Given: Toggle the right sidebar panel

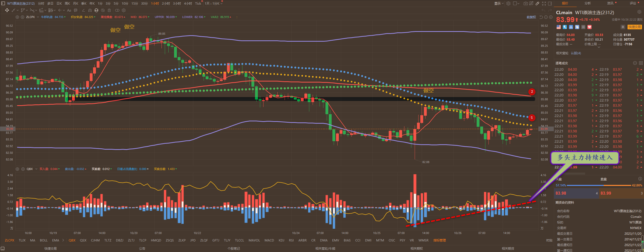Looking at the screenshot, I should (x=550, y=4).
